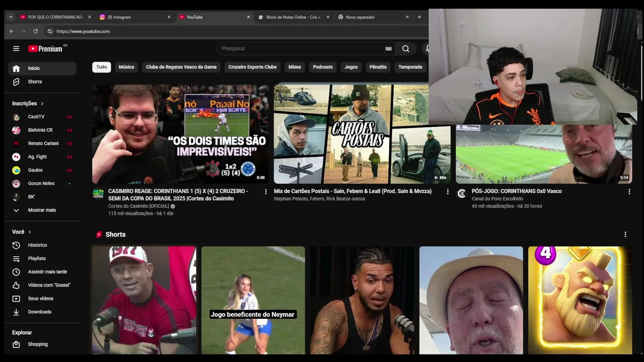Go to Início in the sidebar
Image resolution: width=644 pixels, height=362 pixels.
(42, 68)
